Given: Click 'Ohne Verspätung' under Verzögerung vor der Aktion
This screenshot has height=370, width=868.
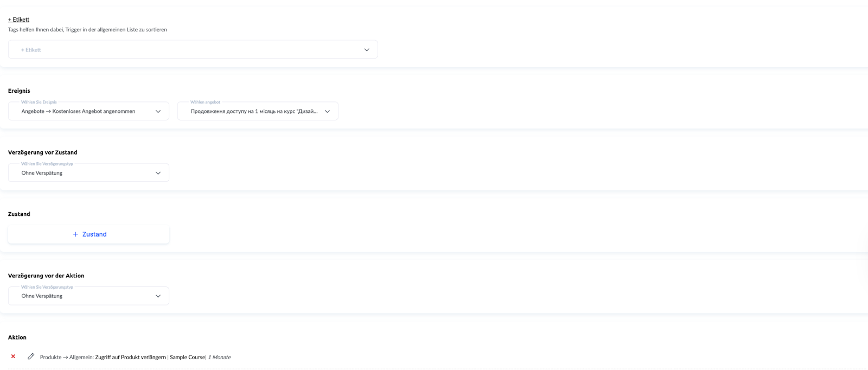Looking at the screenshot, I should 42,296.
